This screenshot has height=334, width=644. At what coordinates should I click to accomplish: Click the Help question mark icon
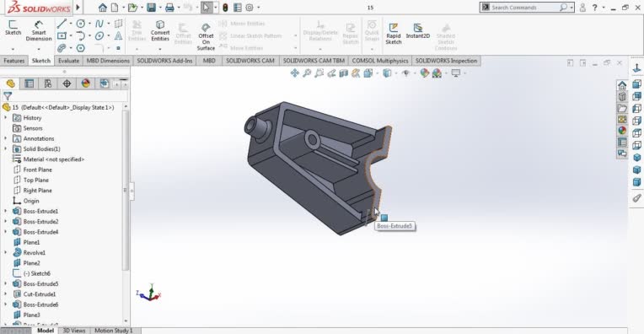point(594,8)
